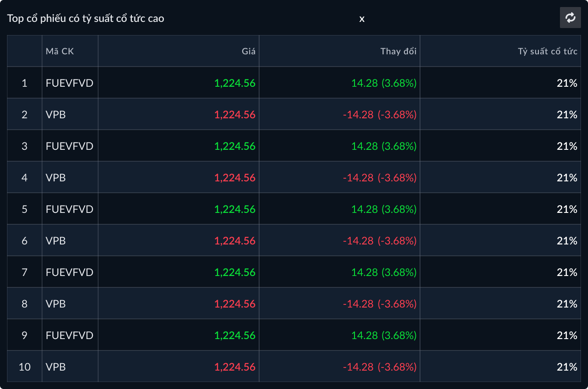Close the panel with the x button
This screenshot has width=588, height=389.
coord(362,19)
